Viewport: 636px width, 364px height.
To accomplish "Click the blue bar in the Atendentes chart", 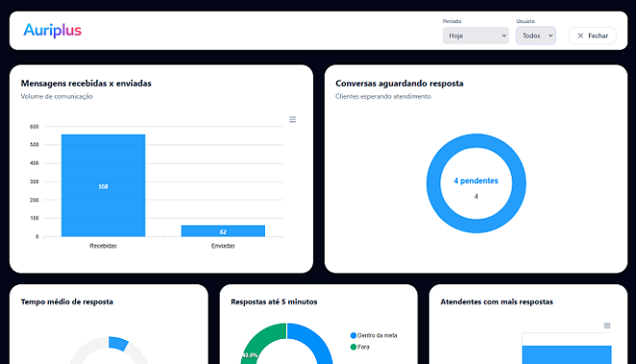I will tap(567, 354).
